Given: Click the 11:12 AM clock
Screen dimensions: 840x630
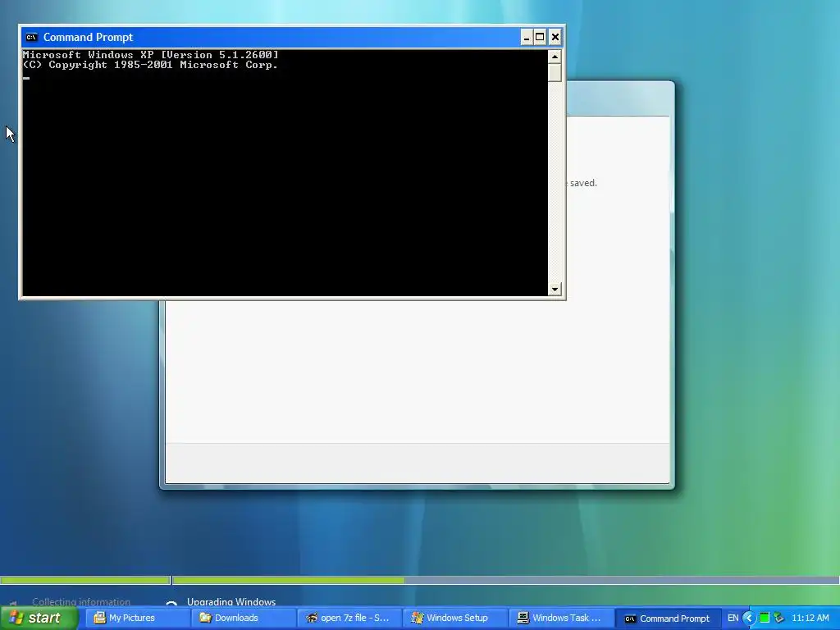Looking at the screenshot, I should point(810,619).
